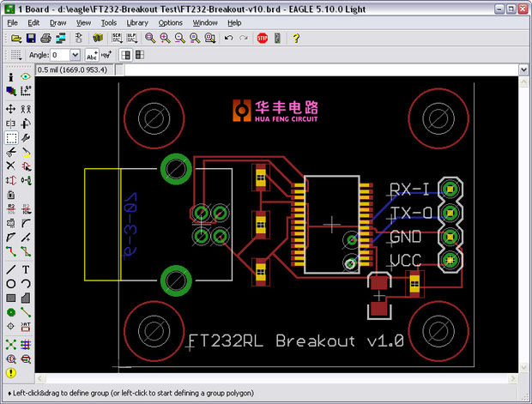Select the Via tool
532x404 pixels.
tap(11, 312)
